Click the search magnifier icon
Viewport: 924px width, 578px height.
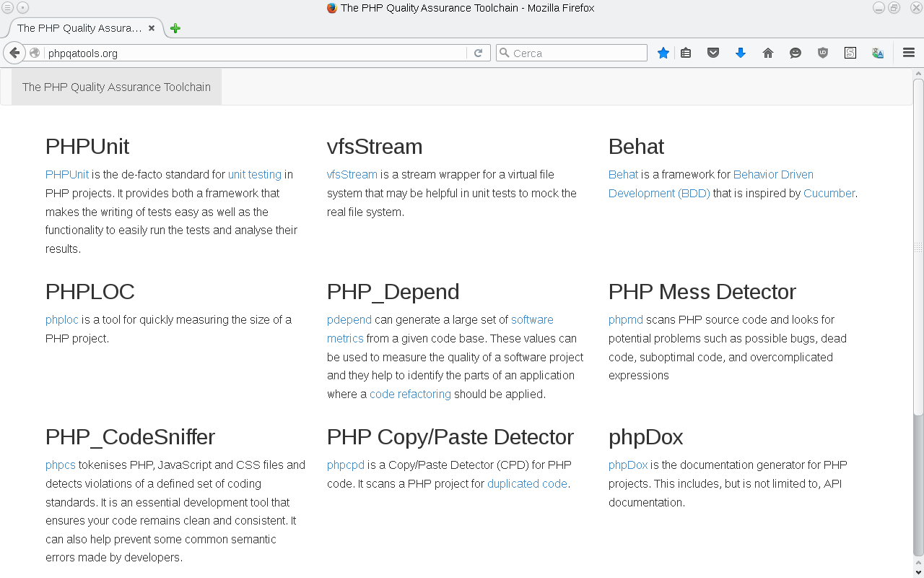click(505, 53)
